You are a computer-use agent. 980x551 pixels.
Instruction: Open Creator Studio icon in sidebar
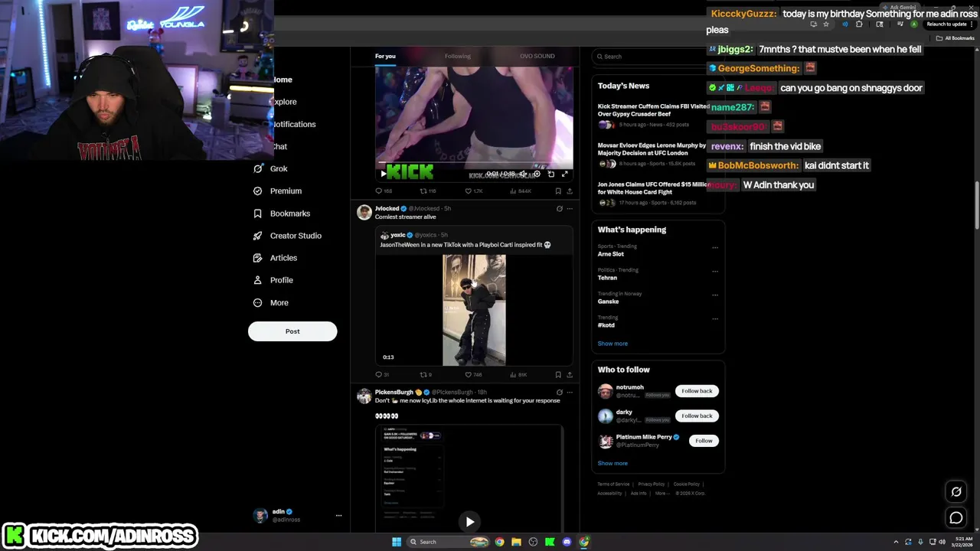point(258,236)
